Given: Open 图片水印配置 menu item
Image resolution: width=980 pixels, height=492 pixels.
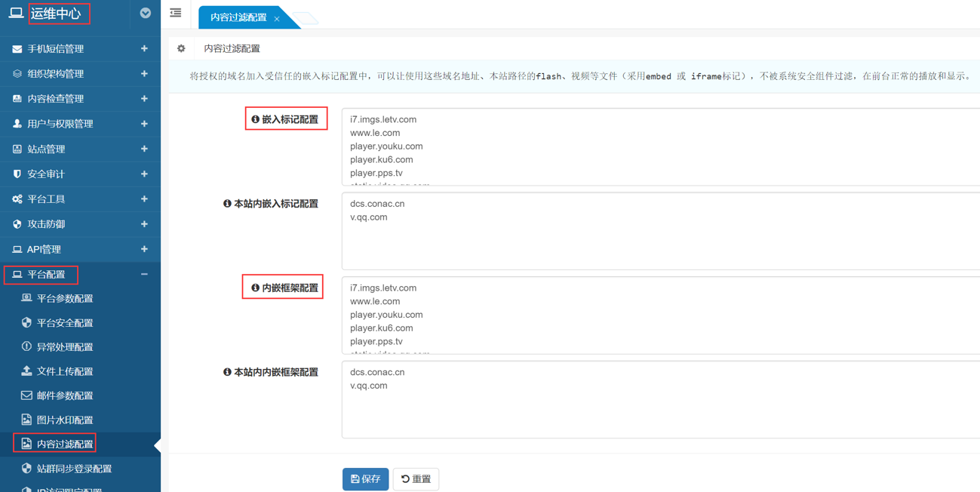Looking at the screenshot, I should point(64,420).
